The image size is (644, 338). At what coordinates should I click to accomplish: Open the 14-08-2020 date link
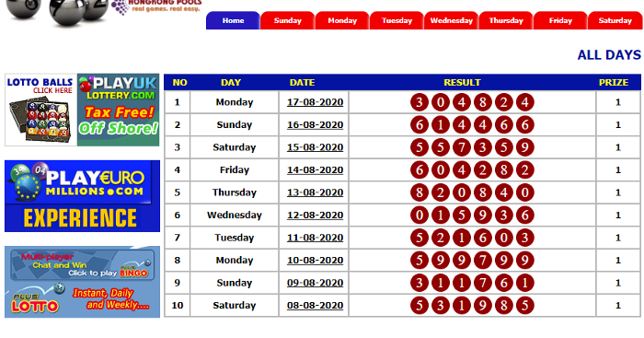click(315, 169)
